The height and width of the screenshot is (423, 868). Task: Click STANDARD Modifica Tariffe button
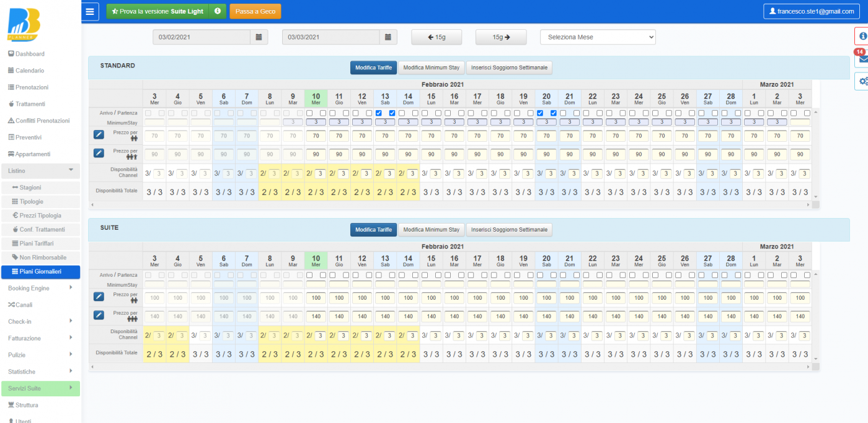373,68
